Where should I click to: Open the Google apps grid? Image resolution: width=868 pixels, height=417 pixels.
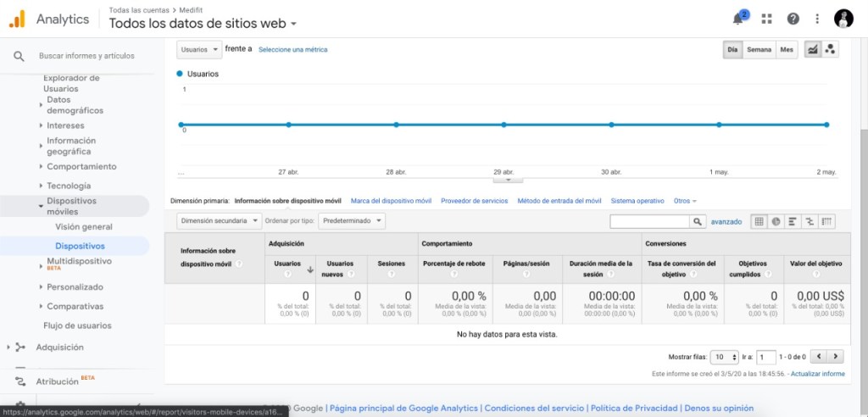pyautogui.click(x=766, y=19)
